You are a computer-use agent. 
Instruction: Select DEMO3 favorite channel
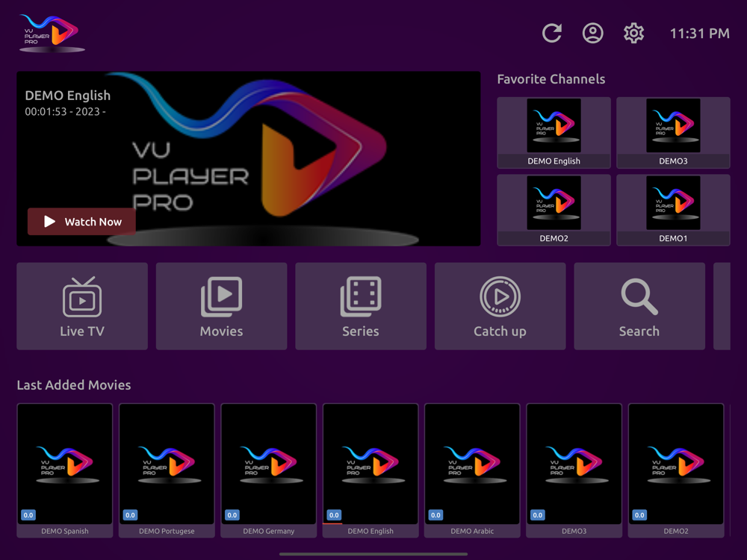click(x=673, y=133)
